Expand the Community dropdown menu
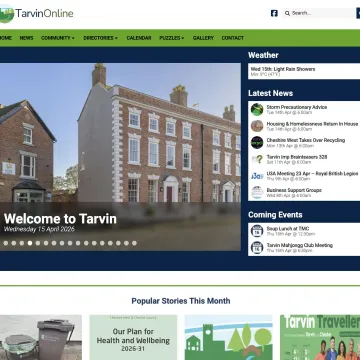The width and height of the screenshot is (360, 360). click(58, 38)
